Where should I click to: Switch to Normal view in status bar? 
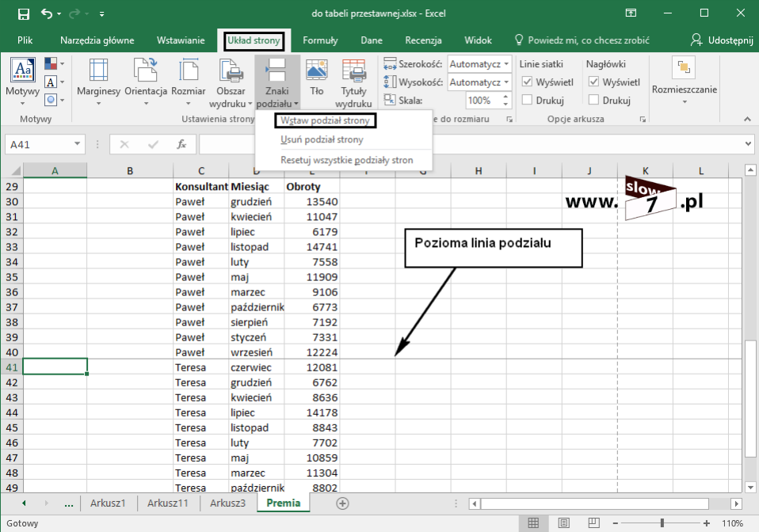click(533, 522)
